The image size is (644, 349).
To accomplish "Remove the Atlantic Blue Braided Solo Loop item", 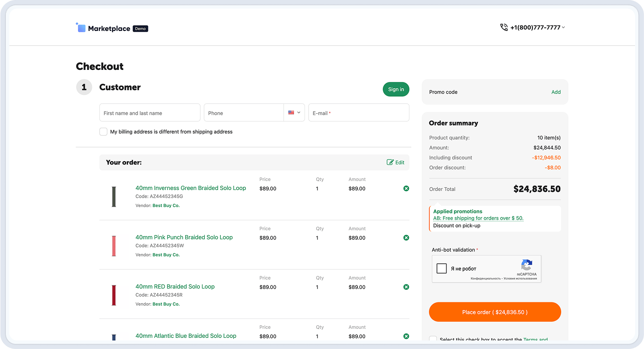I will (406, 336).
